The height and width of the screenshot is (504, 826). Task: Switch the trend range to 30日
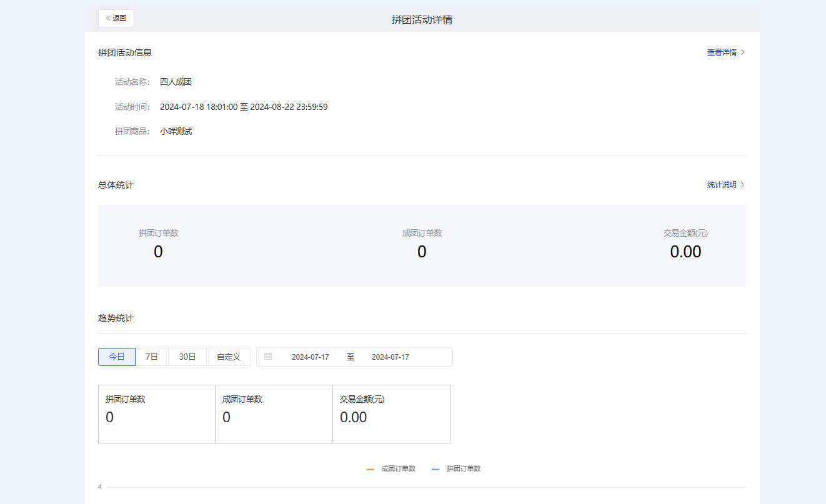coord(187,357)
